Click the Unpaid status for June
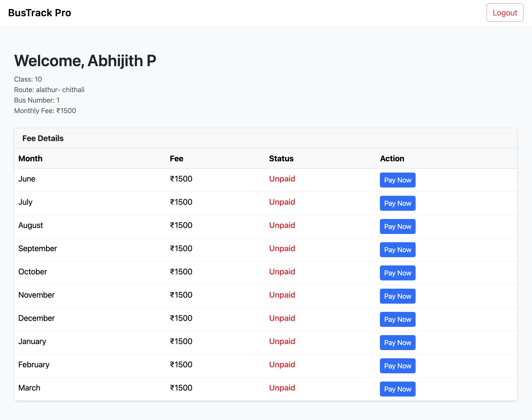This screenshot has width=532, height=420. click(x=282, y=179)
